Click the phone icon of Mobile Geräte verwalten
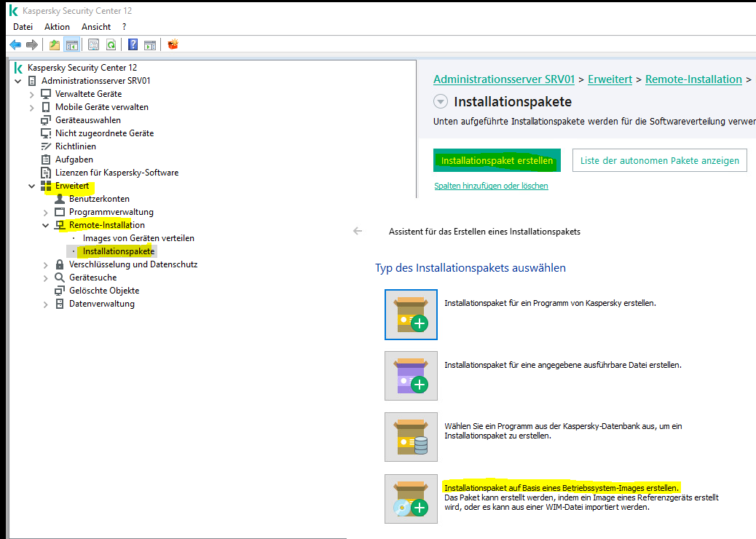This screenshot has height=539, width=756. click(x=46, y=106)
